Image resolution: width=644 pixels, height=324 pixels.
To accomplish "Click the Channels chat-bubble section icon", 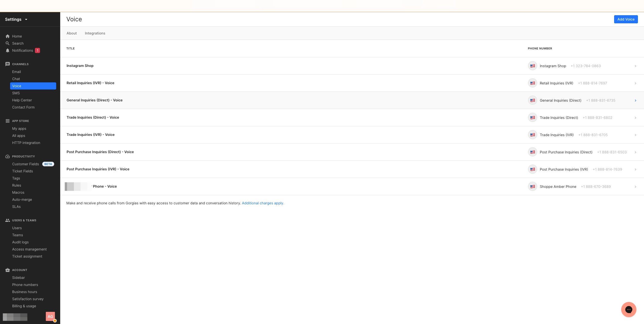I will (x=8, y=64).
